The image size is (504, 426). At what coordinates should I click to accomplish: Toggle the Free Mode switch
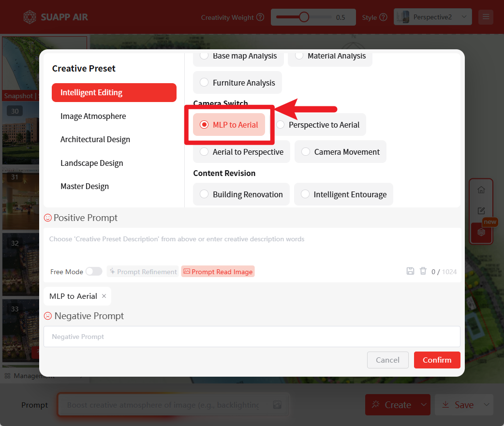(x=94, y=271)
